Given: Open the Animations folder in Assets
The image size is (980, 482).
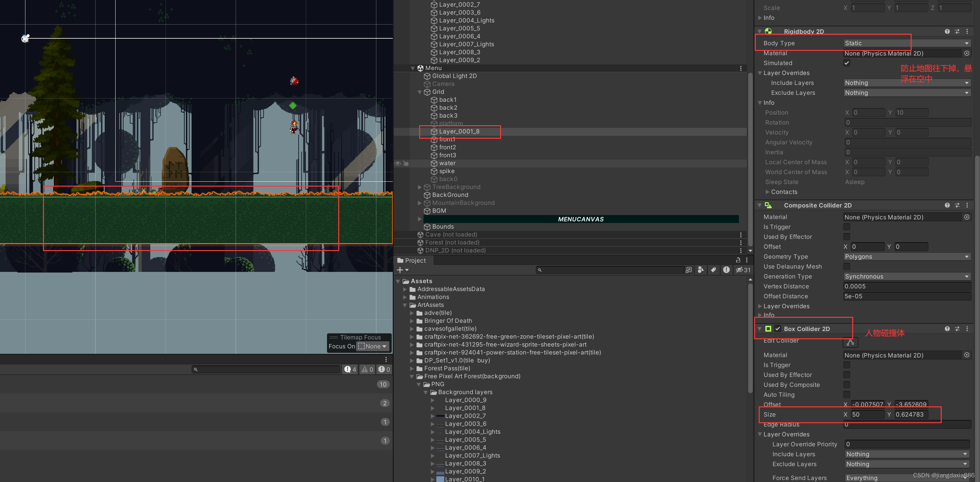Looking at the screenshot, I should (x=433, y=297).
